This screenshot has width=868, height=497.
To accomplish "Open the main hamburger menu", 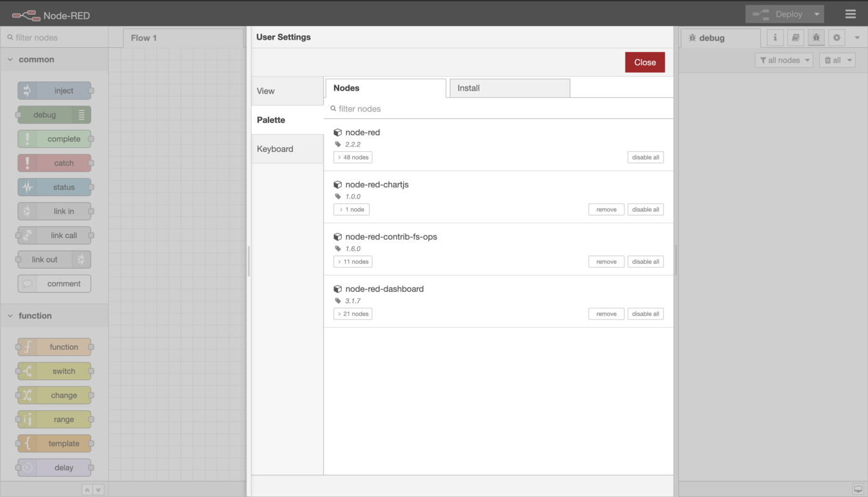I will 850,14.
